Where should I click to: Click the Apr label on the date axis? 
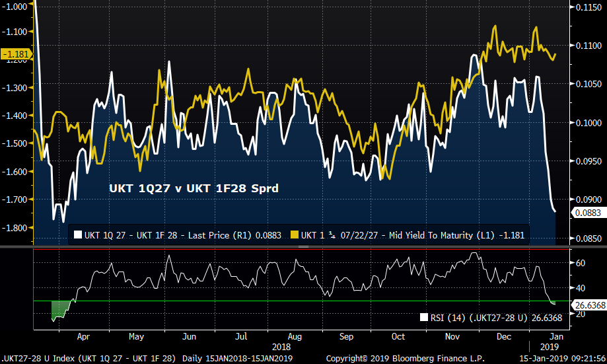click(83, 336)
